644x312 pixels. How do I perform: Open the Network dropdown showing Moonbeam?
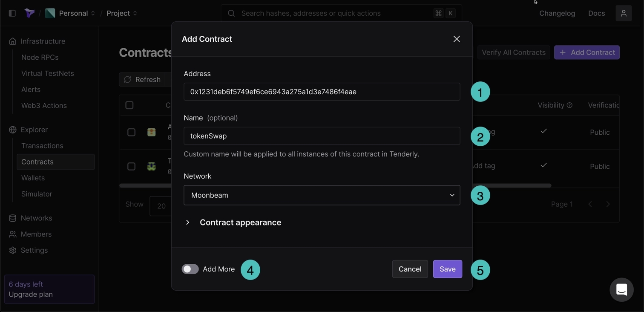tap(322, 195)
